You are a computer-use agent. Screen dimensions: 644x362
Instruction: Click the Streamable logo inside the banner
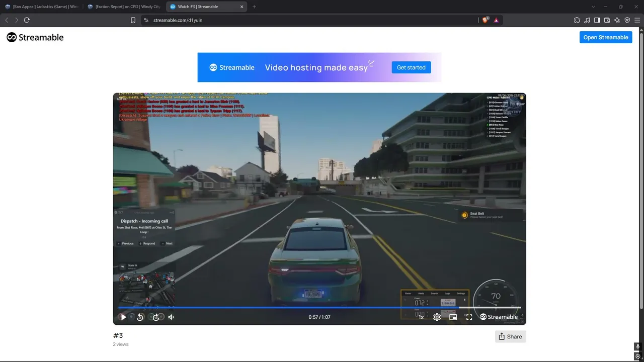[x=232, y=67]
